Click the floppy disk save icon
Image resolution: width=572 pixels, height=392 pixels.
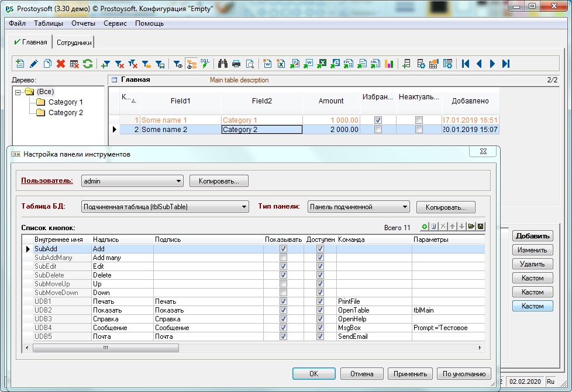(x=480, y=227)
